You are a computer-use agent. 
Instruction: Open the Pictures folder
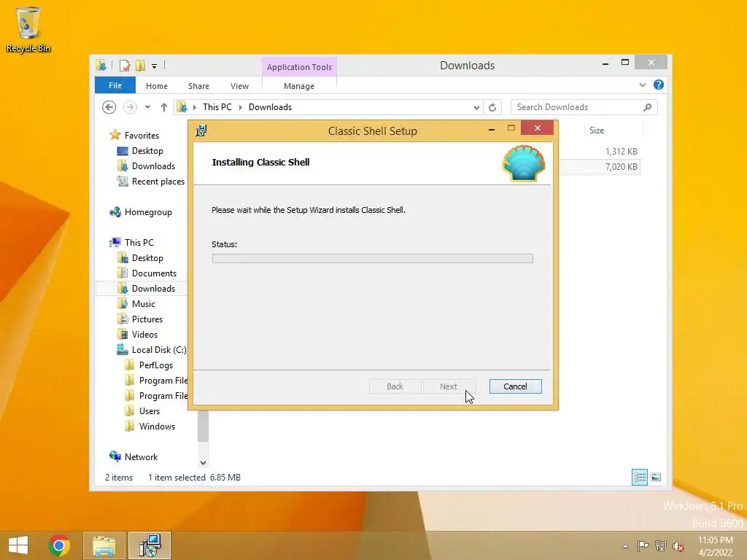(x=147, y=319)
